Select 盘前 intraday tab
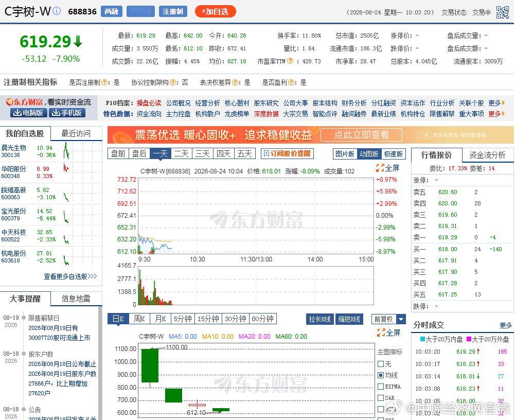This screenshot has height=420, width=515. click(118, 153)
